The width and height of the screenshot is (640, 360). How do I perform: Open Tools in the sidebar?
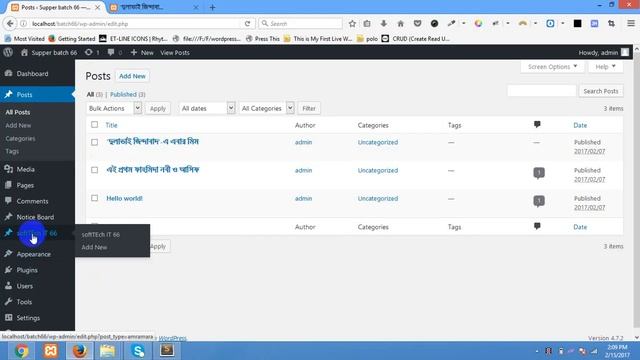(x=24, y=302)
